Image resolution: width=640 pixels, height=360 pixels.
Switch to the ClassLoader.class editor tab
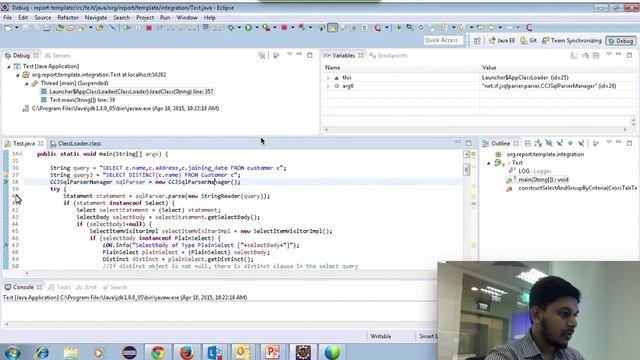point(76,144)
